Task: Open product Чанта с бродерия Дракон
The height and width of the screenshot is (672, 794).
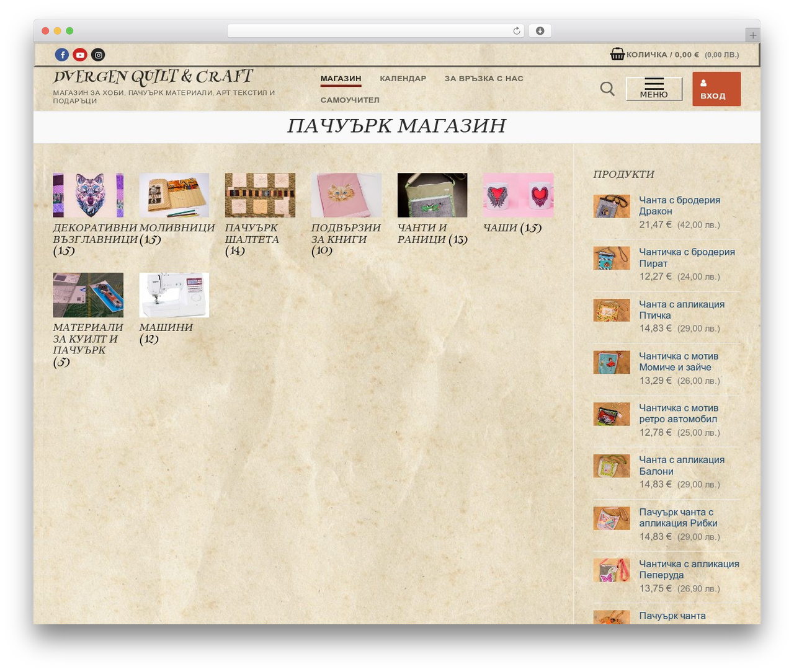Action: [x=679, y=206]
